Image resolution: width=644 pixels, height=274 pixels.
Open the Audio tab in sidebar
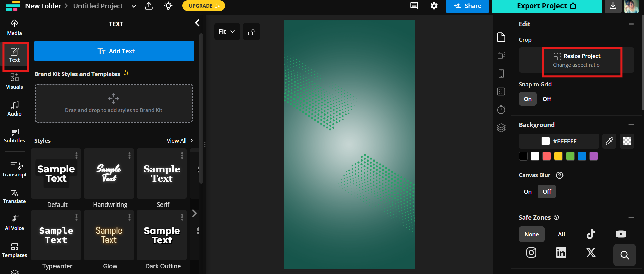point(14,109)
